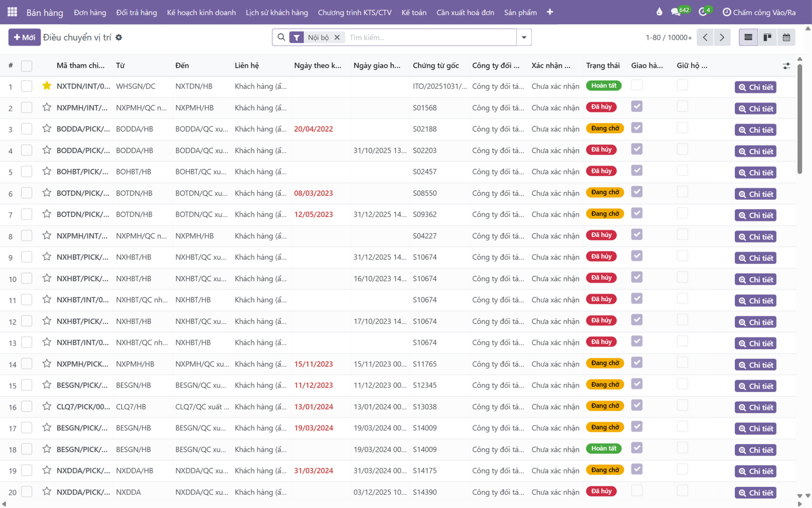Screen dimensions: 812x508
Task: Tick the selection checkbox for row 1
Action: [26, 86]
